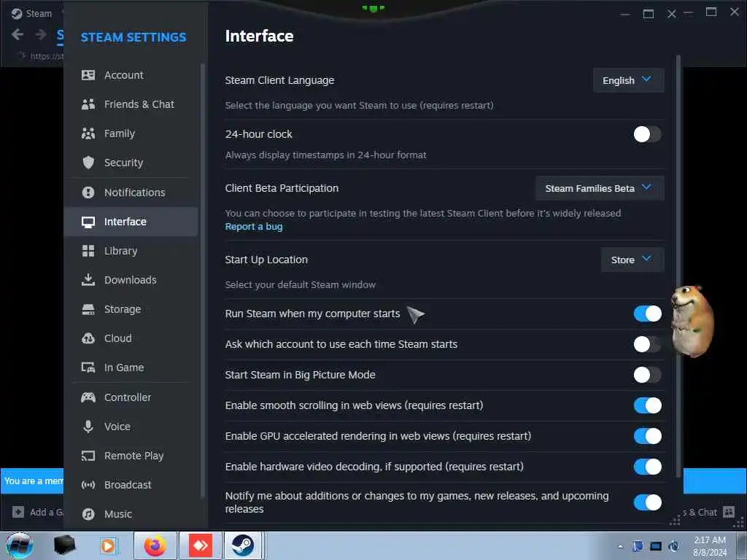The image size is (747, 560).
Task: Click the In Game overlay icon
Action: [88, 367]
